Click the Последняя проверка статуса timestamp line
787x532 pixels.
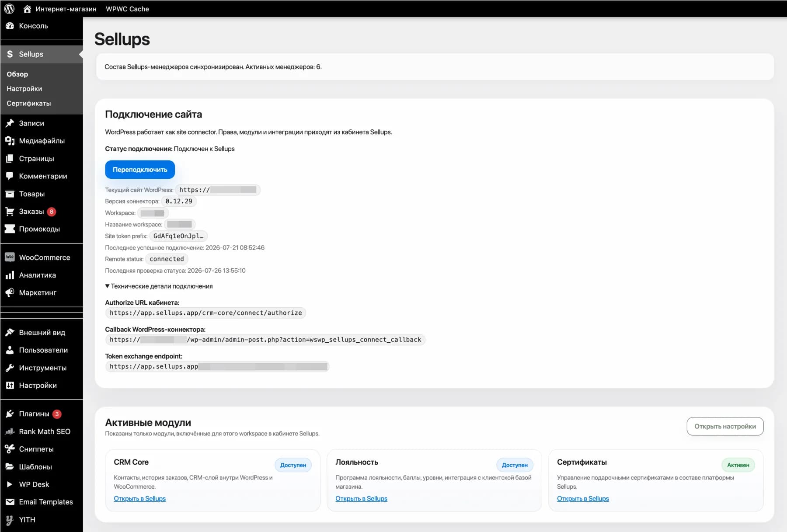tap(175, 271)
